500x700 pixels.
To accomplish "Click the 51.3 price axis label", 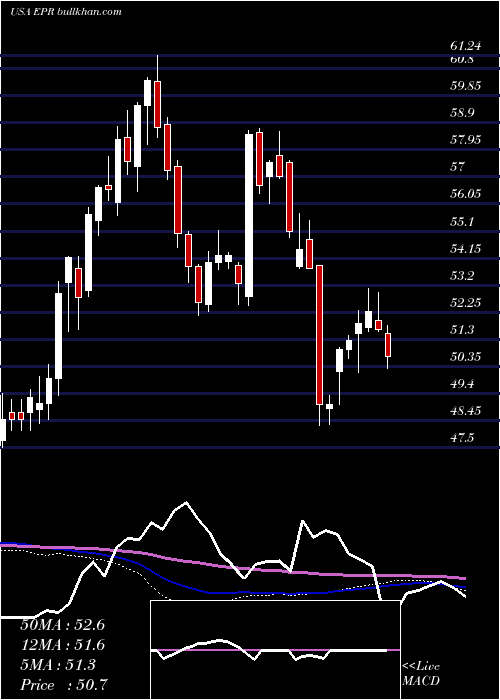I will (462, 330).
